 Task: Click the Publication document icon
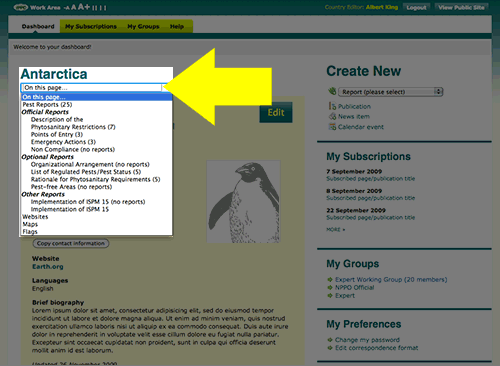click(x=332, y=106)
